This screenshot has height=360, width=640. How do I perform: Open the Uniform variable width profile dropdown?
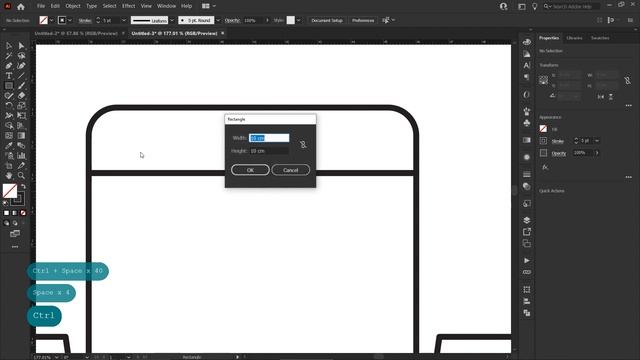pyautogui.click(x=172, y=20)
